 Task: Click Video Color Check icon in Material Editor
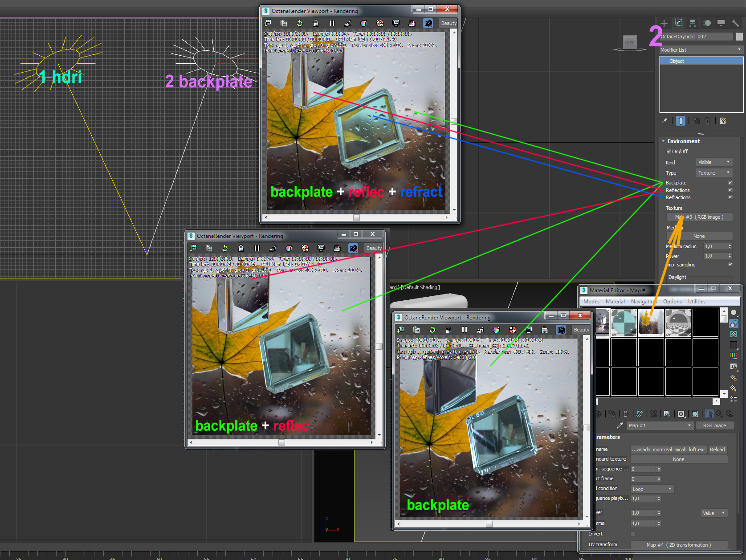click(734, 356)
